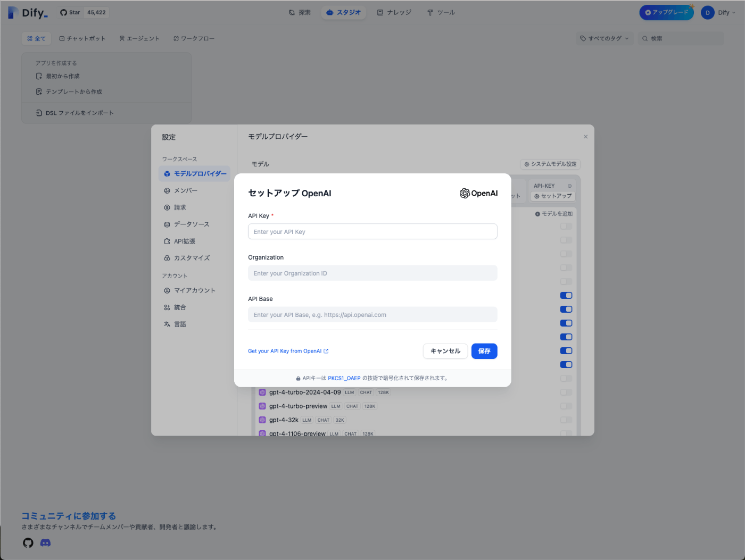The width and height of the screenshot is (745, 560).
Task: Select モデルプロバイダー in settings sidebar
Action: pyautogui.click(x=195, y=173)
